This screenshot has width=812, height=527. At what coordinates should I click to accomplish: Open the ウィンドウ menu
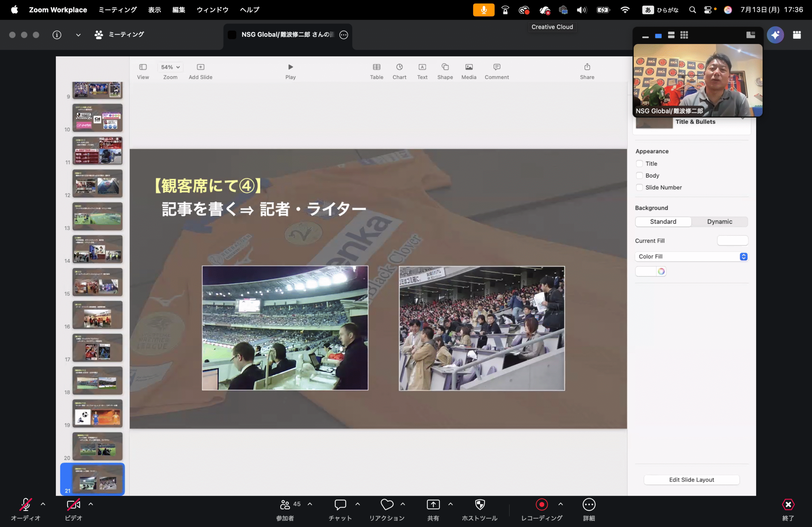pyautogui.click(x=213, y=10)
